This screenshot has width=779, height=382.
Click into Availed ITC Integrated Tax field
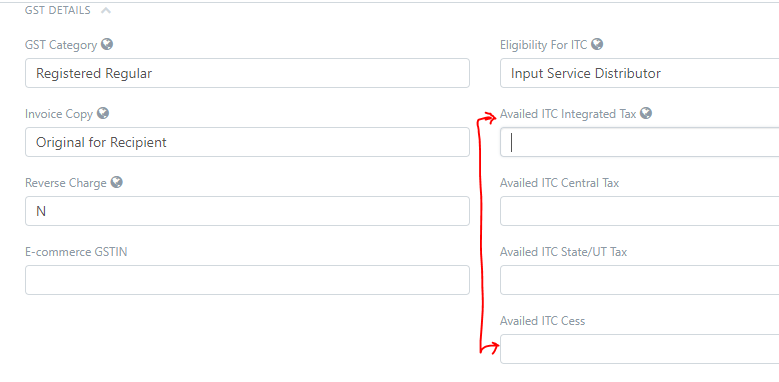click(x=639, y=142)
